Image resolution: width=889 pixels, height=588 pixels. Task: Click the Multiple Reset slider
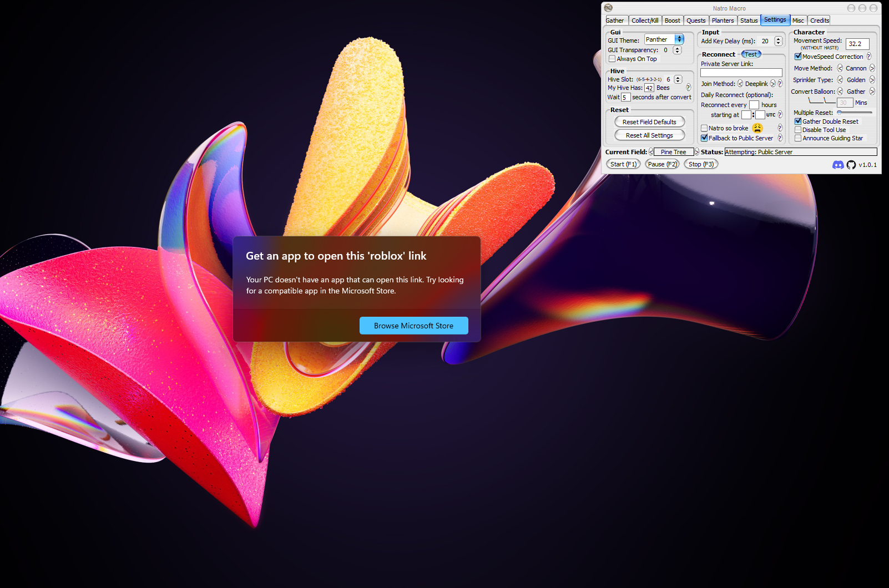(855, 113)
